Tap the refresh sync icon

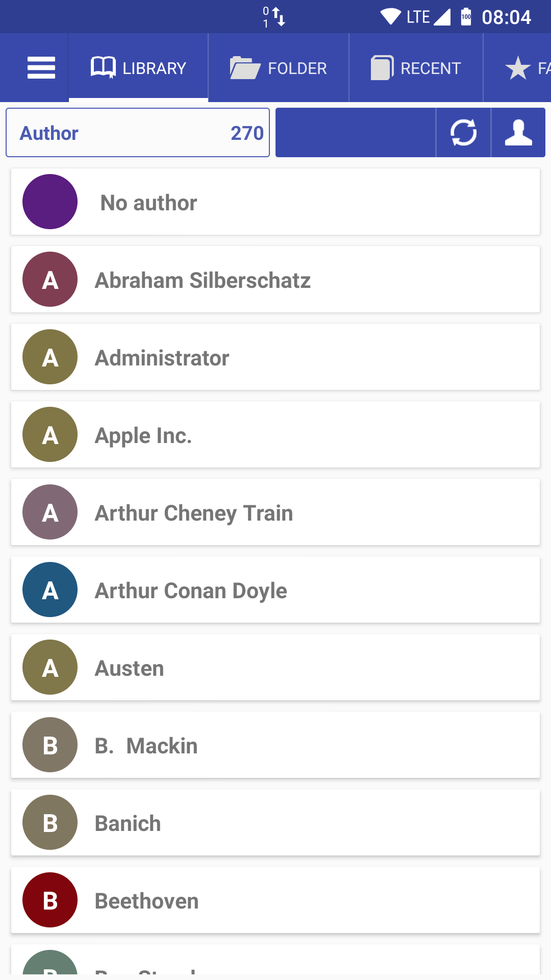463,133
